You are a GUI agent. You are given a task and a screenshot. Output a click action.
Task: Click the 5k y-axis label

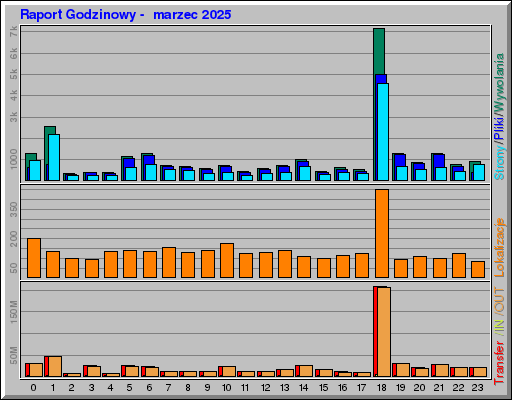click(x=13, y=74)
